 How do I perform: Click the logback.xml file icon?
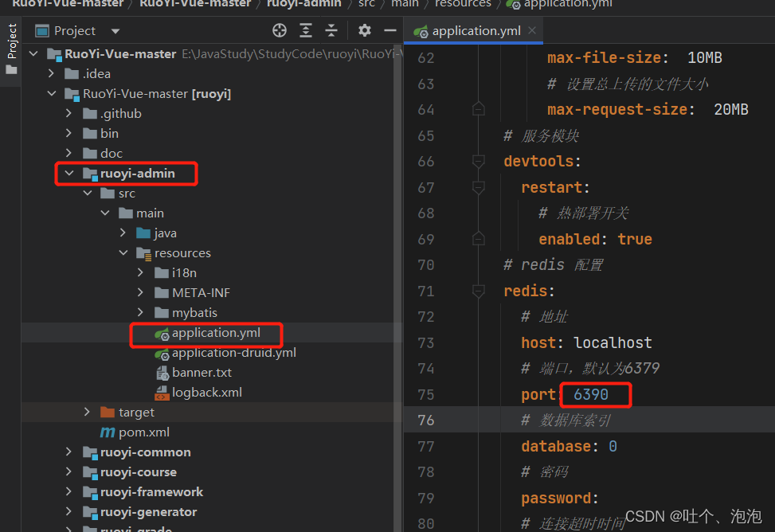pyautogui.click(x=162, y=393)
